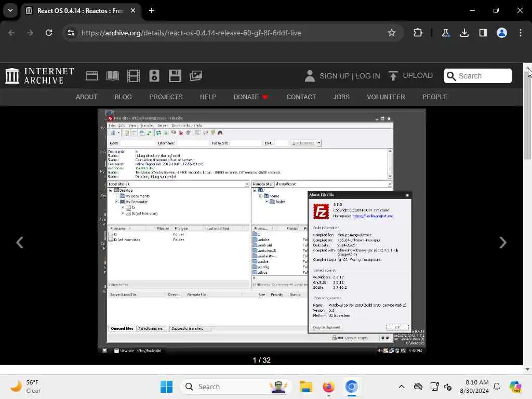Select the React OS 0.4.14 browser tab
Image resolution: width=532 pixels, height=399 pixels.
79,10
